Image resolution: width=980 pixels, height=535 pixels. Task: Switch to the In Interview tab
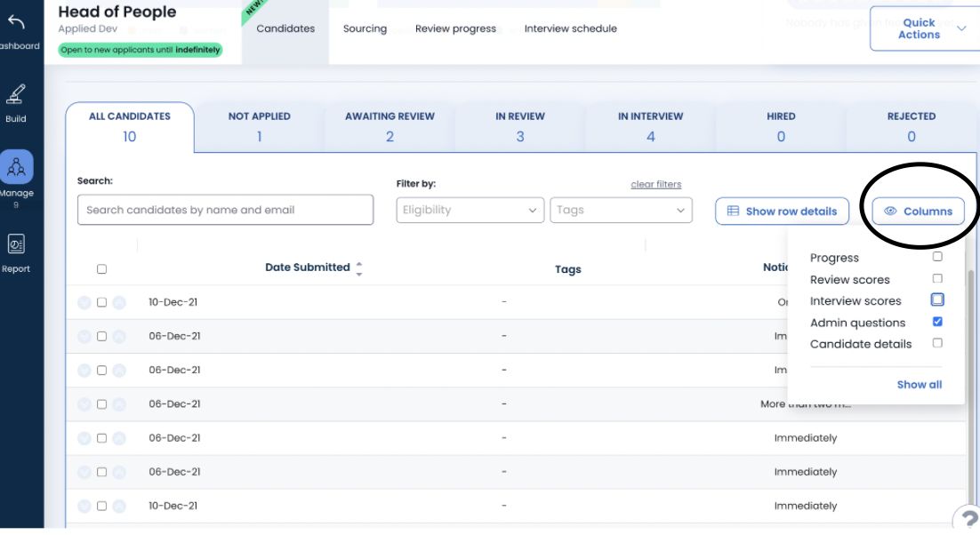[650, 126]
